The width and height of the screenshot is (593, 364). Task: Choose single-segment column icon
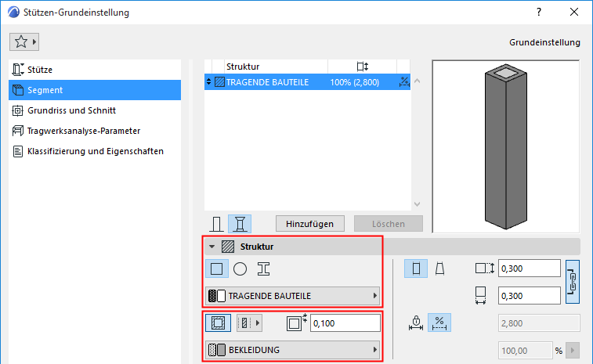coord(216,224)
